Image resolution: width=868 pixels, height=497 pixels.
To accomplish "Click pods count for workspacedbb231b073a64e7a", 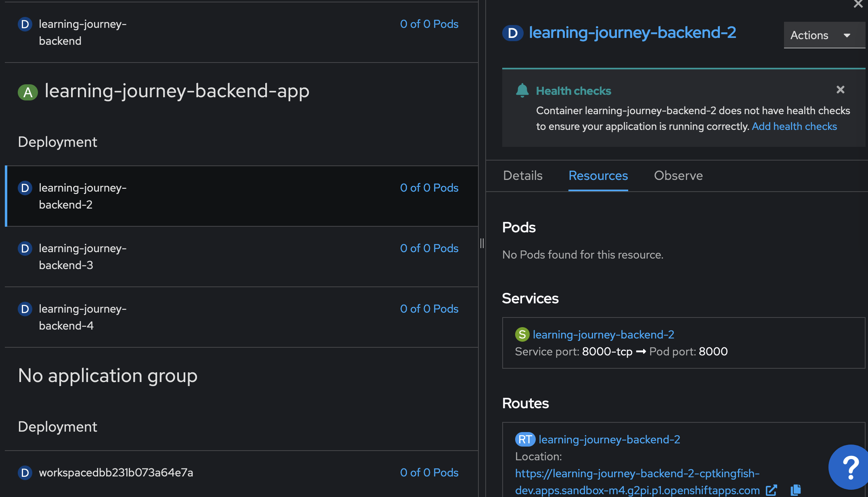I will click(429, 472).
